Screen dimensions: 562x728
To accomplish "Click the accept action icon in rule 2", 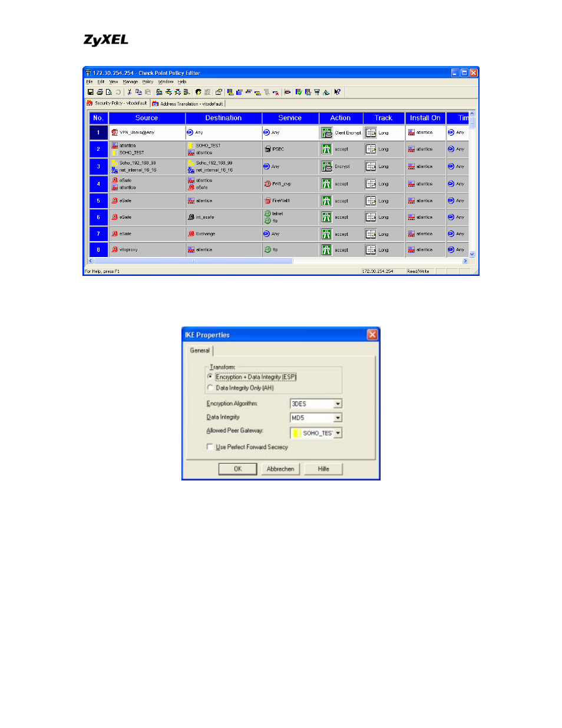I will tap(327, 149).
